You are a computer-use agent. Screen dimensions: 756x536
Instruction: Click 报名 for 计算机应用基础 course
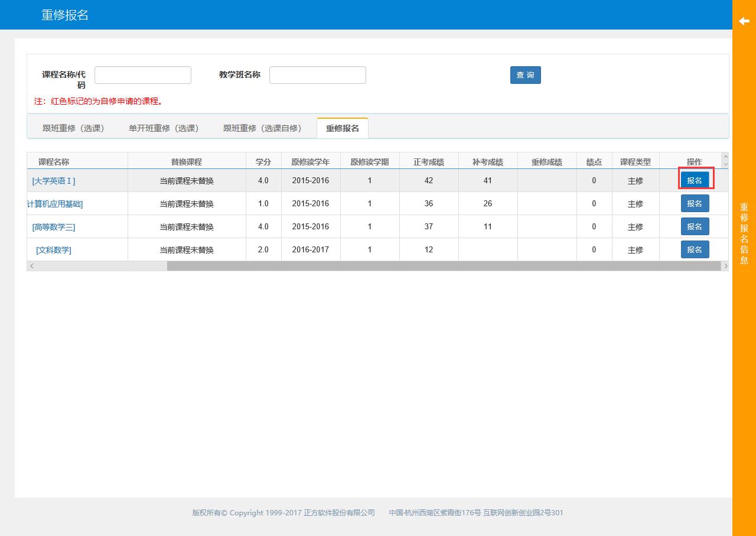point(695,203)
